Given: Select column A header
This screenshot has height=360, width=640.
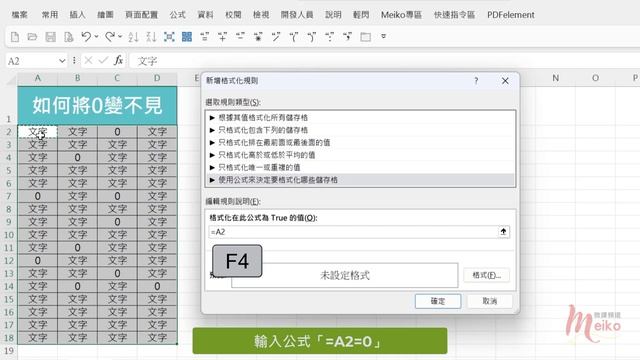Looking at the screenshot, I should (38, 78).
